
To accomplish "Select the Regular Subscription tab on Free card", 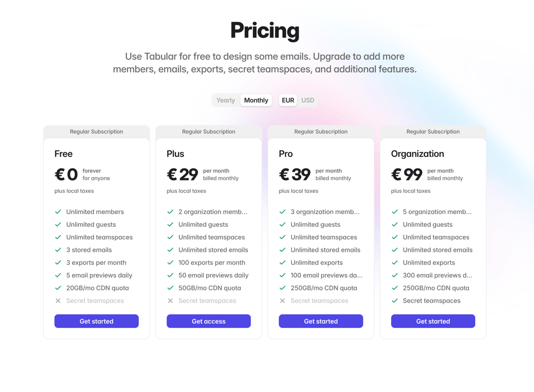I will click(x=97, y=132).
